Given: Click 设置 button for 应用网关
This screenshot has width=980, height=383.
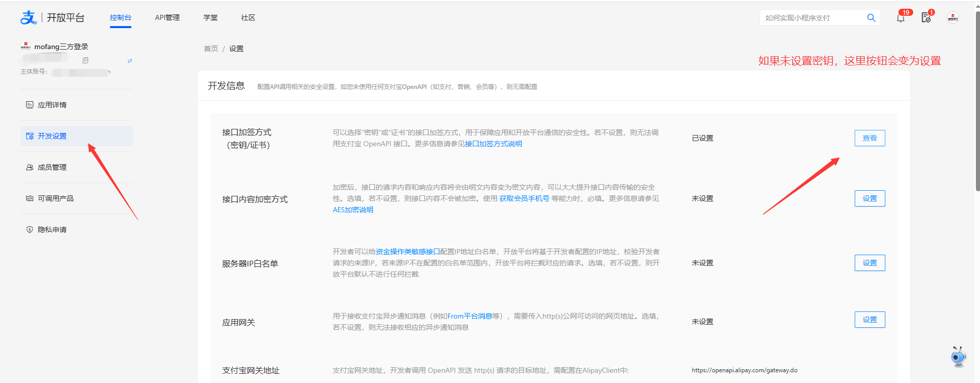Looking at the screenshot, I should (x=870, y=320).
